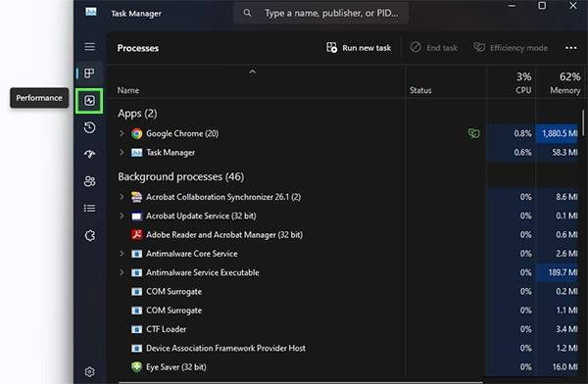
Task: Click the Efficiency mode button
Action: tap(511, 48)
